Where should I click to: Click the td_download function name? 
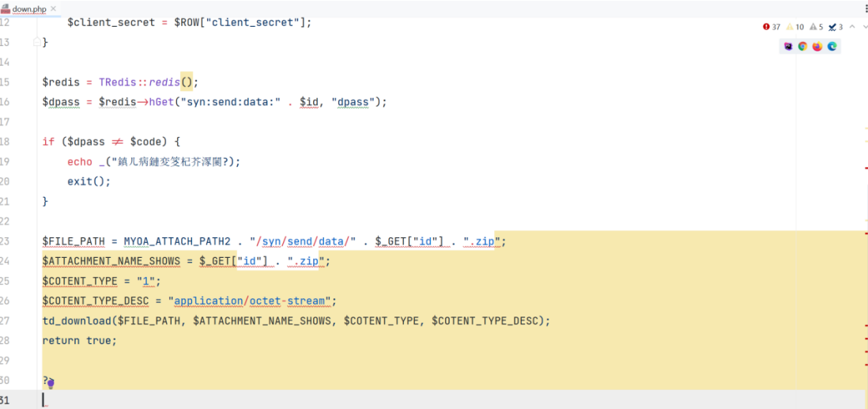(x=77, y=321)
